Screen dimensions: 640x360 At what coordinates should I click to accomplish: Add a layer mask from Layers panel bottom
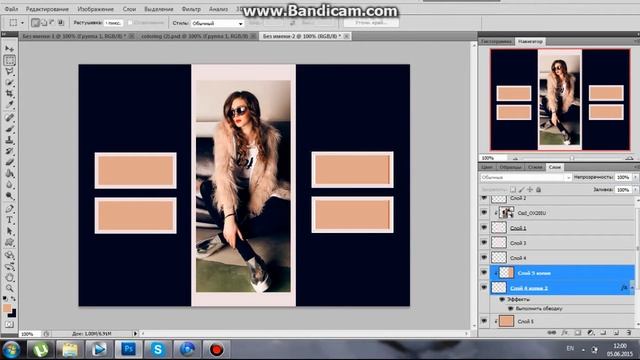pyautogui.click(x=578, y=333)
